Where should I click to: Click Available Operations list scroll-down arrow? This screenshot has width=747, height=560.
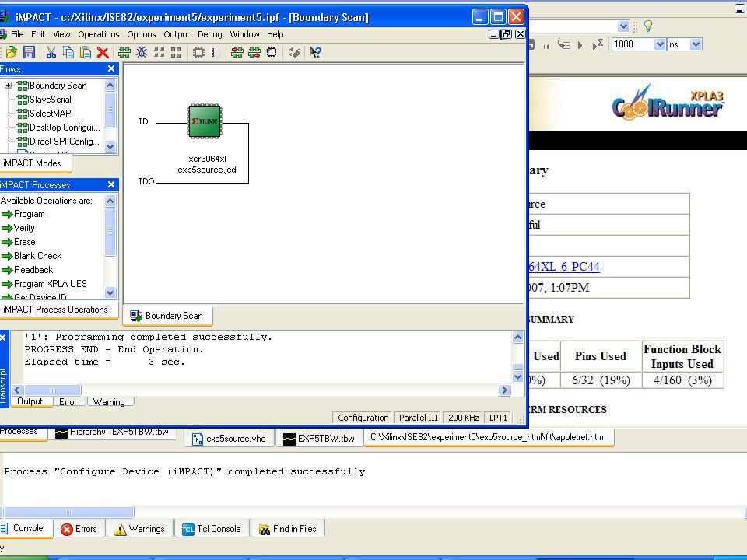tap(110, 292)
